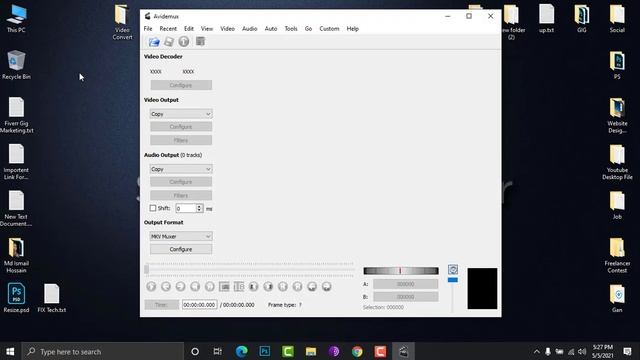Open the Recent menu
This screenshot has width=640, height=360.
pos(168,29)
